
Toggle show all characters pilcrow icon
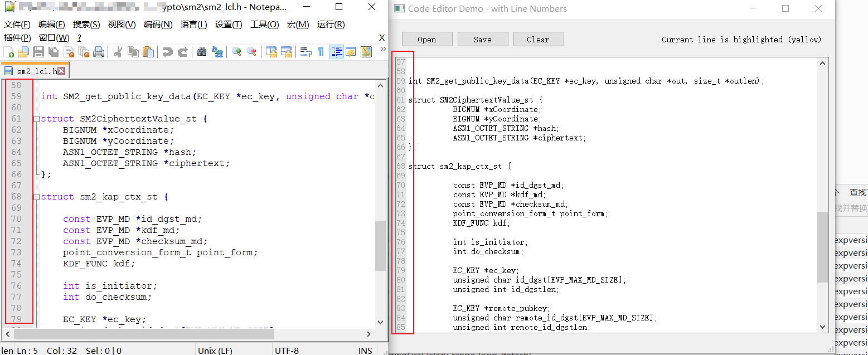321,52
